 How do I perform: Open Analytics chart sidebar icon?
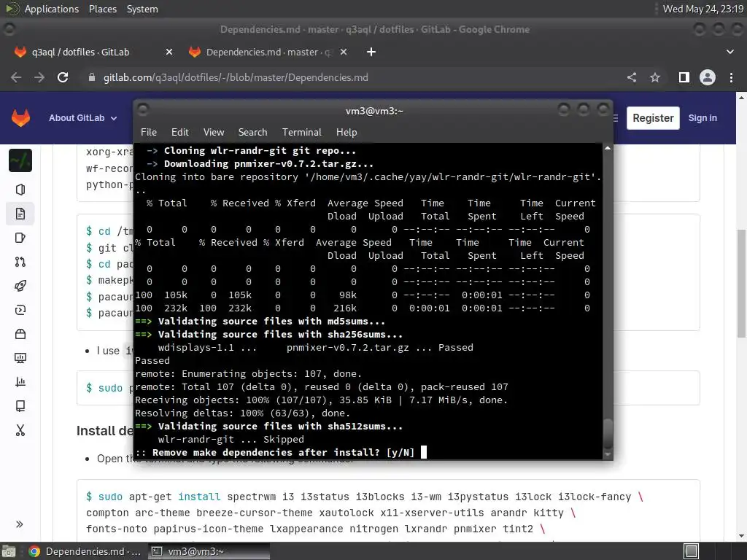tap(20, 382)
